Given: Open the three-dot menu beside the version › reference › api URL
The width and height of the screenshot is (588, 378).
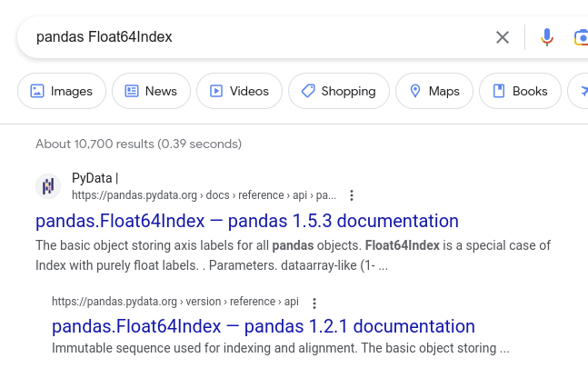Looking at the screenshot, I should [314, 303].
